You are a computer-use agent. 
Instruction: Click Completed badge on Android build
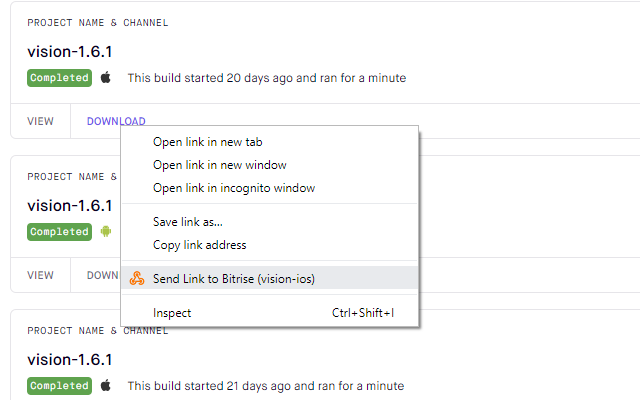click(60, 231)
